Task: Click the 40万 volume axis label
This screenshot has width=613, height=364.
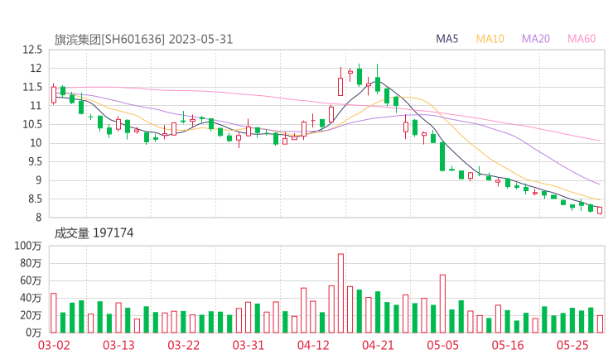Action: [x=31, y=298]
